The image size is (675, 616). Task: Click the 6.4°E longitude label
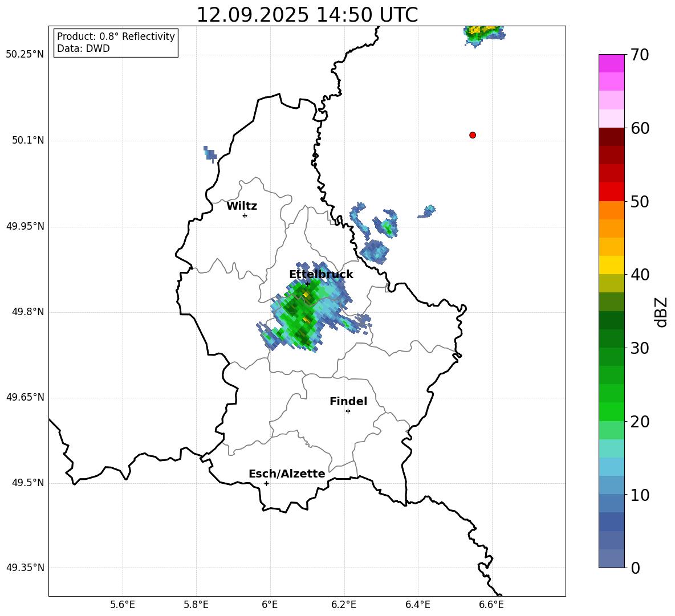coord(417,605)
